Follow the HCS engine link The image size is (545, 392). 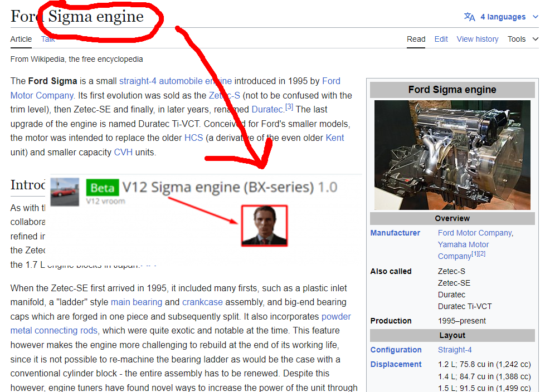pyautogui.click(x=193, y=138)
